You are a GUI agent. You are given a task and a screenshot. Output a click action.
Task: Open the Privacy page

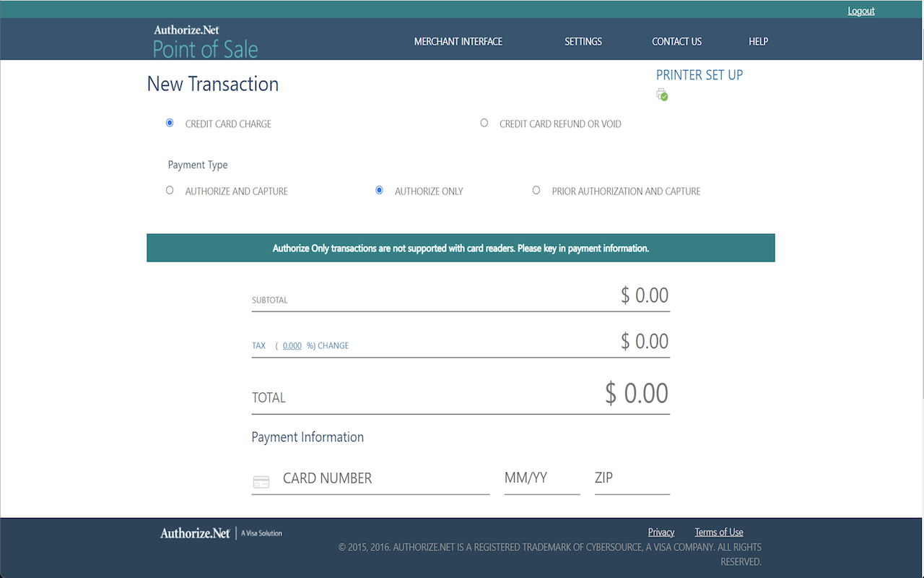[x=661, y=532]
